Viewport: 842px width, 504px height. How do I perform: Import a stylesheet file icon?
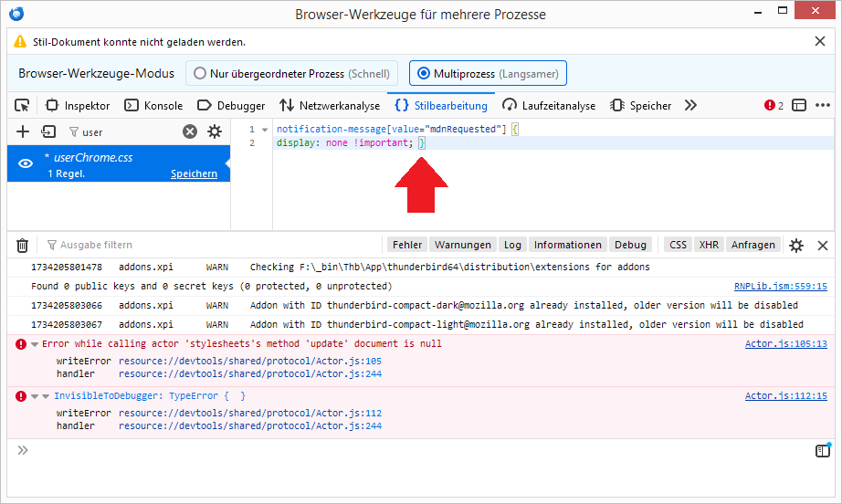coord(48,131)
